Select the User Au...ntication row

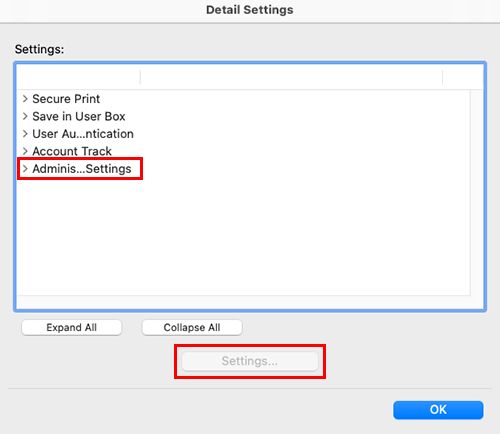[x=243, y=134]
